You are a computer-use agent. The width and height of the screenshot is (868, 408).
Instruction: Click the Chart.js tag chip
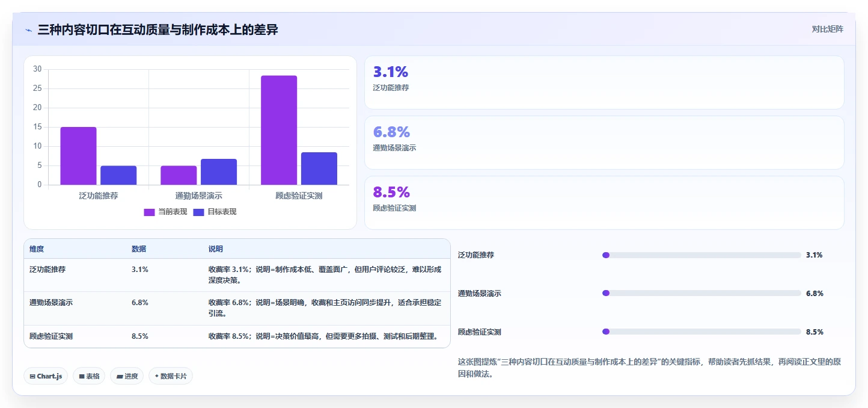click(46, 376)
